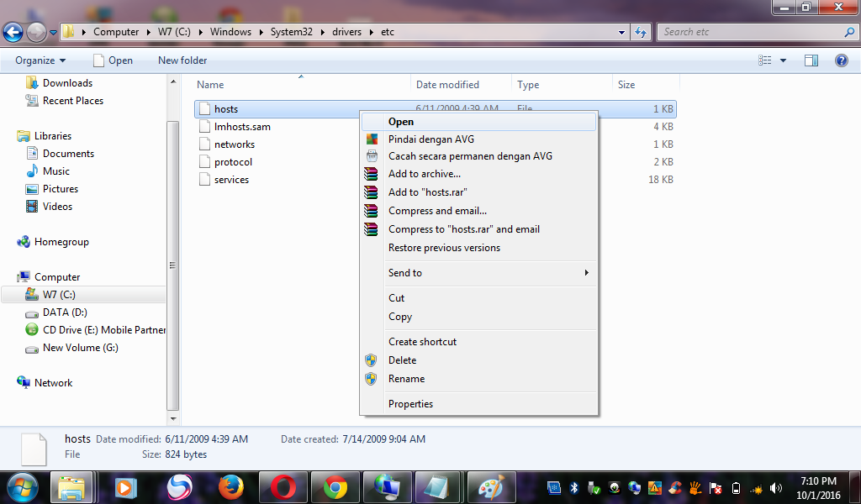Click the refresh button next to address bar
This screenshot has width=861, height=504.
(641, 32)
